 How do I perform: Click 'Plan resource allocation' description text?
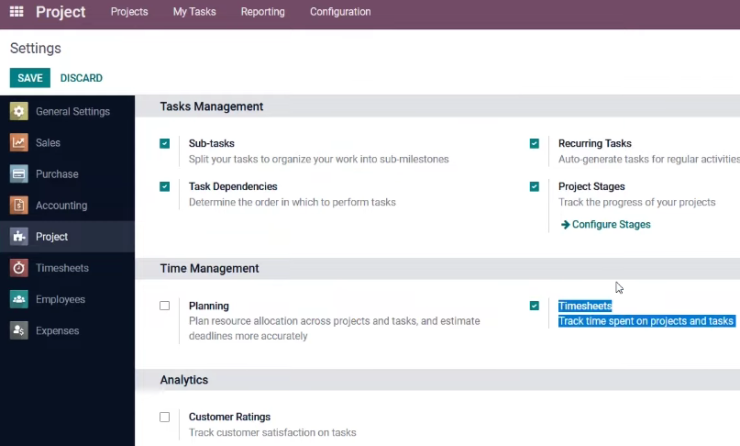pyautogui.click(x=334, y=328)
